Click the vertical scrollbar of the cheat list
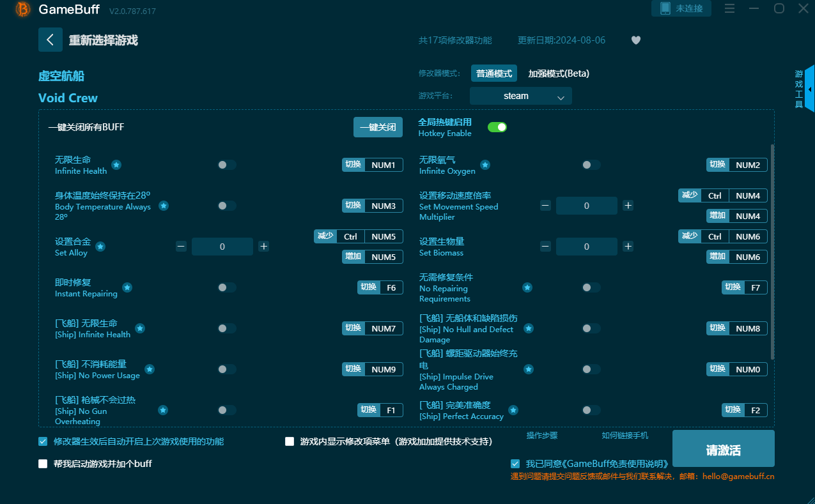815x504 pixels. [772, 251]
